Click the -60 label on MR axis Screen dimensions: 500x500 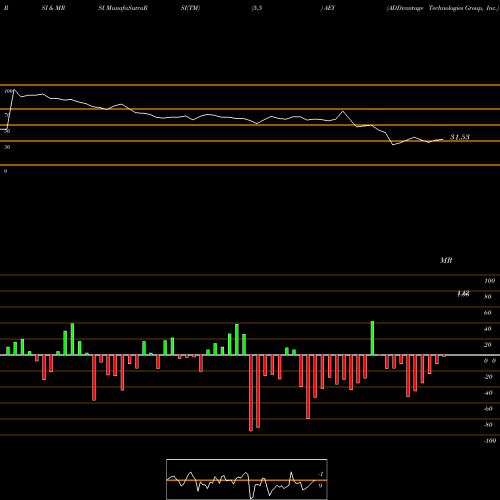488,409
